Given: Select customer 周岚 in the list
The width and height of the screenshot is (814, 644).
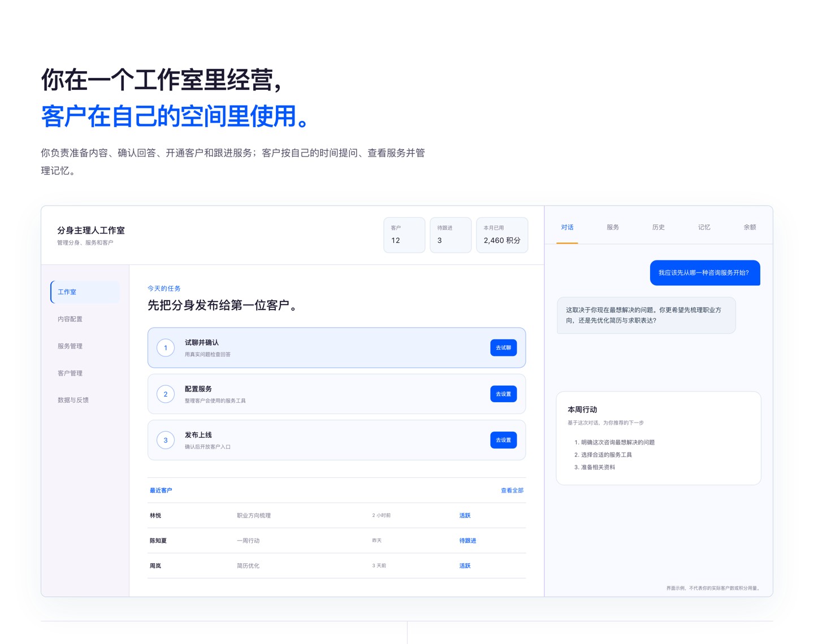Looking at the screenshot, I should pyautogui.click(x=155, y=565).
